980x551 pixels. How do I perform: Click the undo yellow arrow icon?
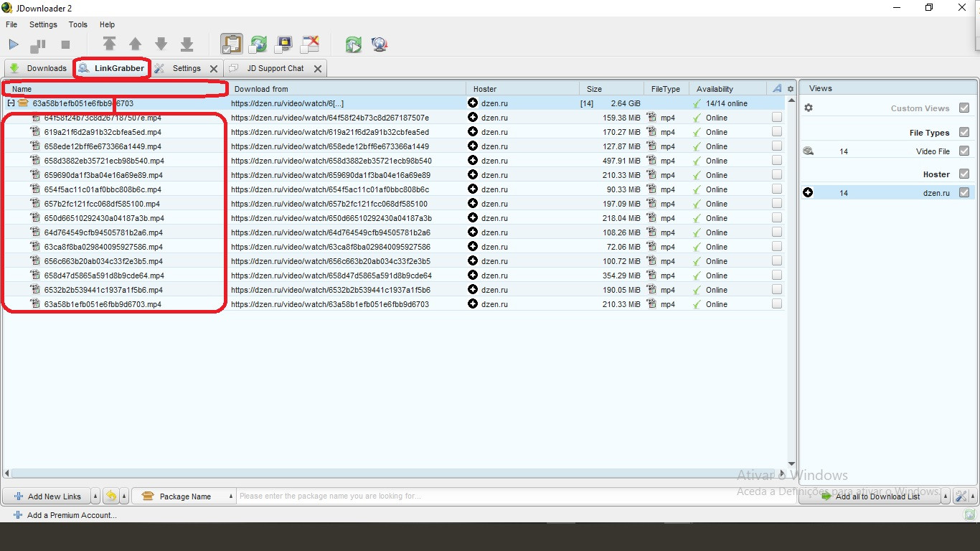click(111, 496)
